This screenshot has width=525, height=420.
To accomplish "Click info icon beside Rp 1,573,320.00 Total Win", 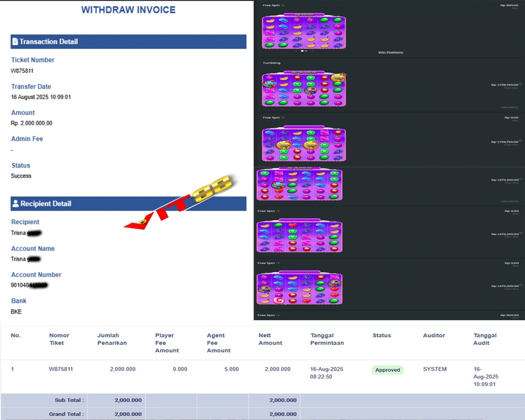I will pos(522,179).
